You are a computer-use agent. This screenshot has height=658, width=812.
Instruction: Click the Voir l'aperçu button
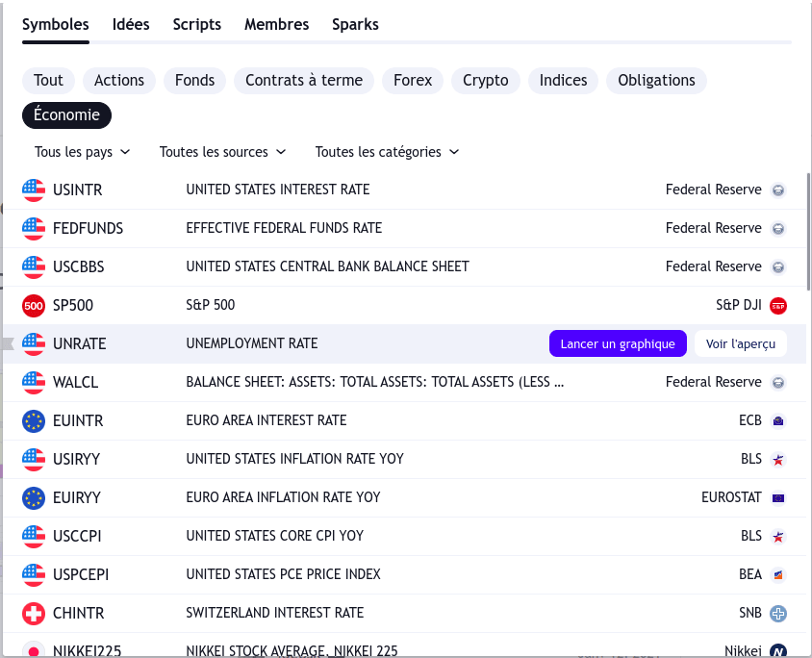[740, 343]
